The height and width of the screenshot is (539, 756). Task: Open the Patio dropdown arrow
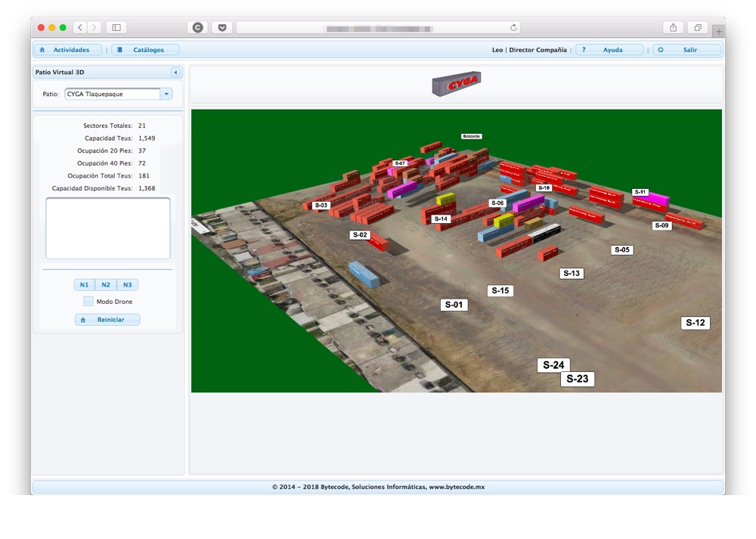pos(166,94)
